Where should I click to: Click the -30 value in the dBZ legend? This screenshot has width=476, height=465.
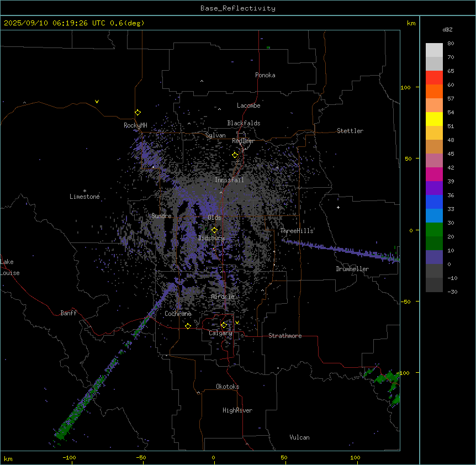click(x=452, y=292)
